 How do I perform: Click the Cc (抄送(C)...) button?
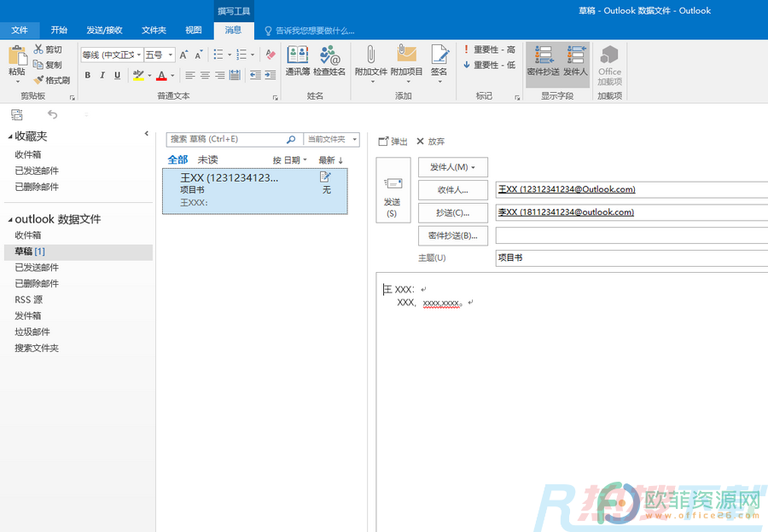[x=452, y=213]
